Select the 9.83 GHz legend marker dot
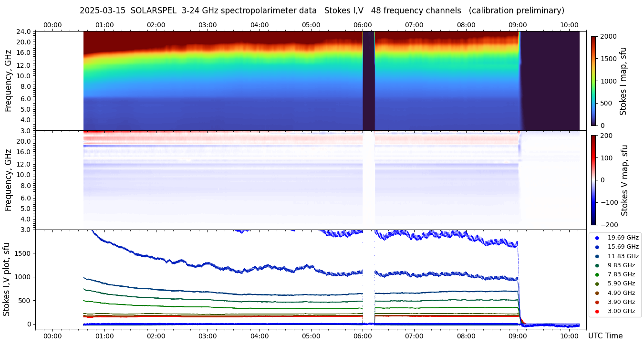The height and width of the screenshot is (346, 644). pos(597,265)
